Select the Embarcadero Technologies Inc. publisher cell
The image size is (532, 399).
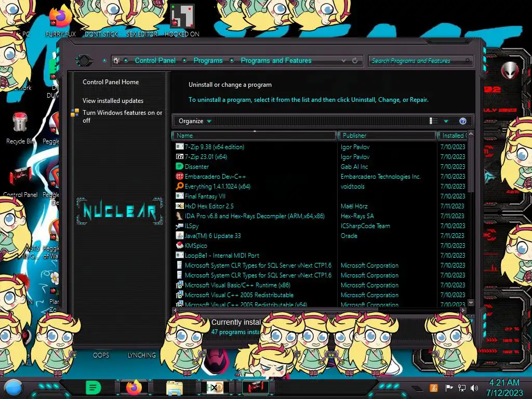point(381,177)
